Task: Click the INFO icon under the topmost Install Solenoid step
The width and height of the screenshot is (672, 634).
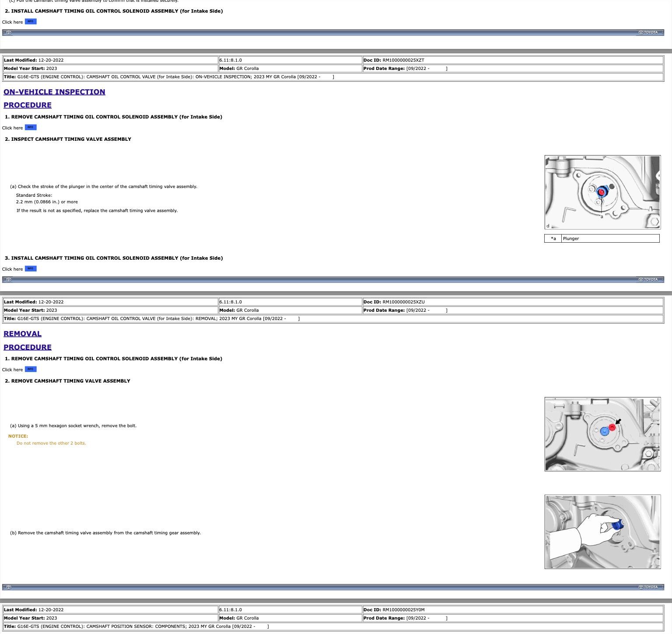Action: pyautogui.click(x=31, y=21)
